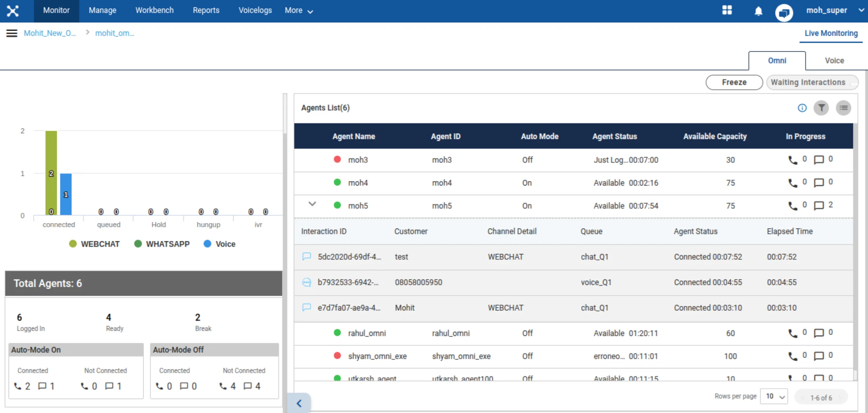Click the chat icon in moh5 row
The image size is (868, 413).
point(819,206)
